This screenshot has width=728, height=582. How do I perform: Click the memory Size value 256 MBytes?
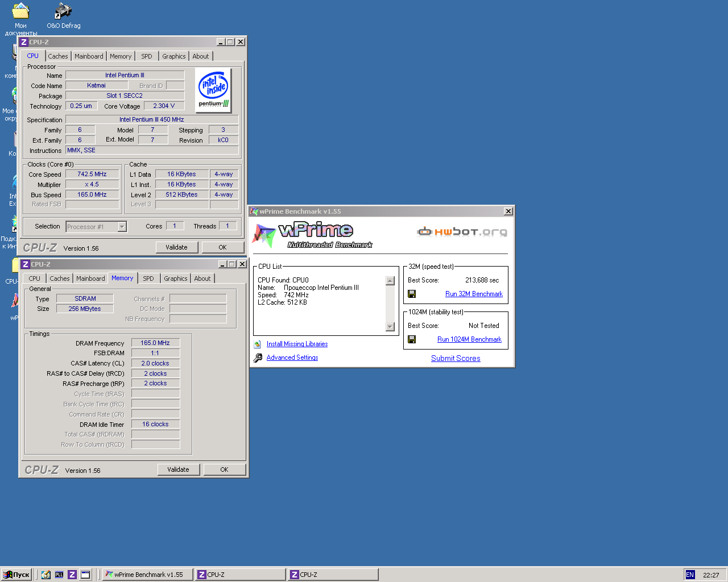(x=85, y=309)
